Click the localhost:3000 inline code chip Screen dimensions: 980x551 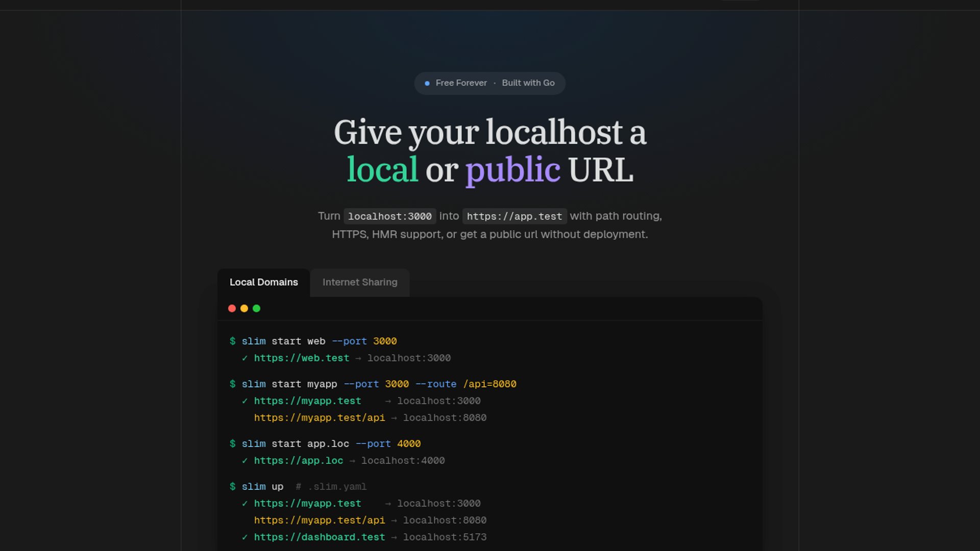[x=389, y=216]
